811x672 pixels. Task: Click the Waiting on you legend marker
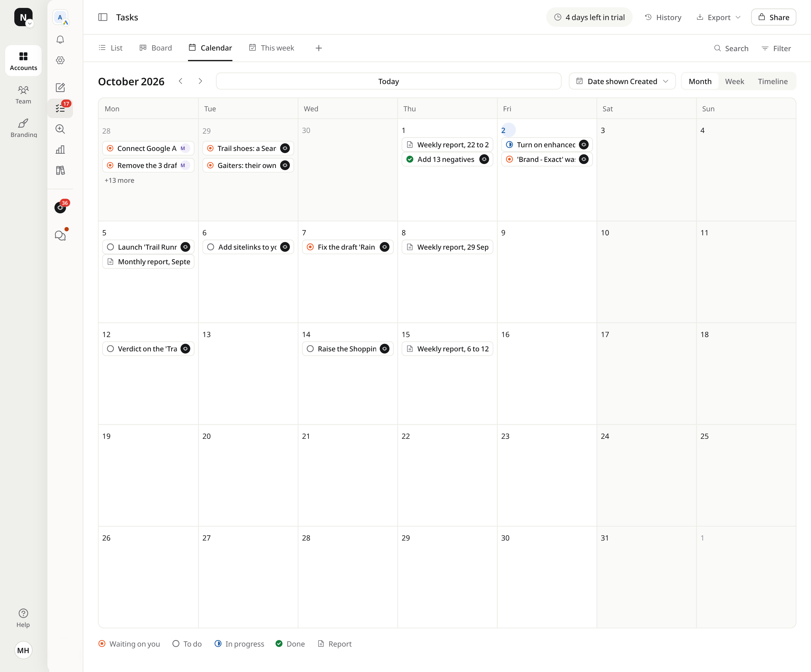pyautogui.click(x=102, y=643)
